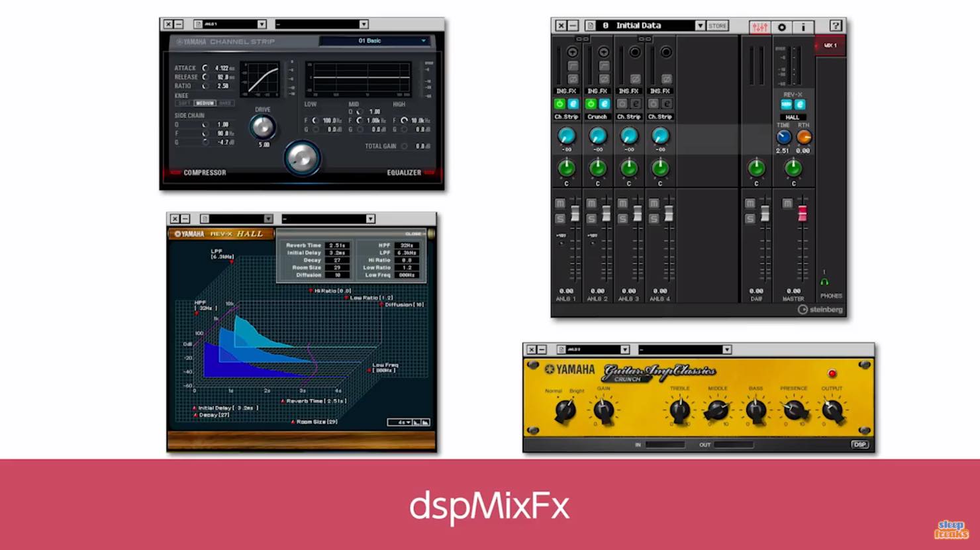Image resolution: width=980 pixels, height=550 pixels.
Task: Click GAIN knob on Guitar Amp Classics
Action: pyautogui.click(x=603, y=410)
